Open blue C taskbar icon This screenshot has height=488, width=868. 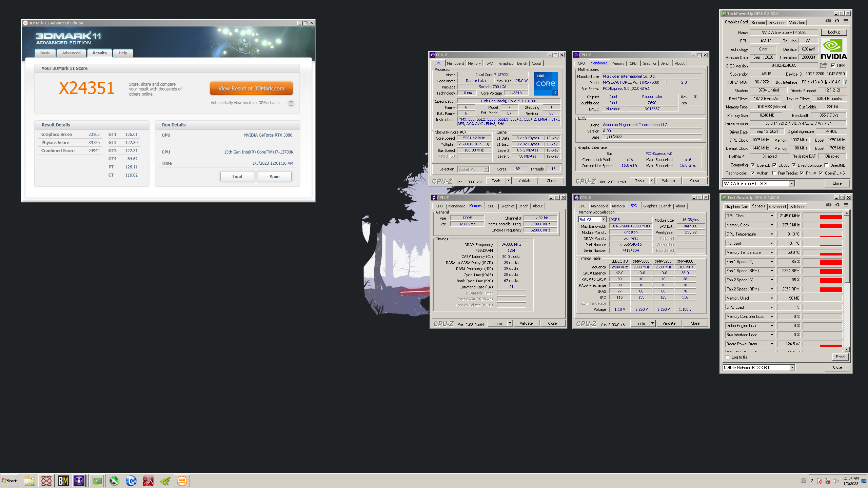131,481
